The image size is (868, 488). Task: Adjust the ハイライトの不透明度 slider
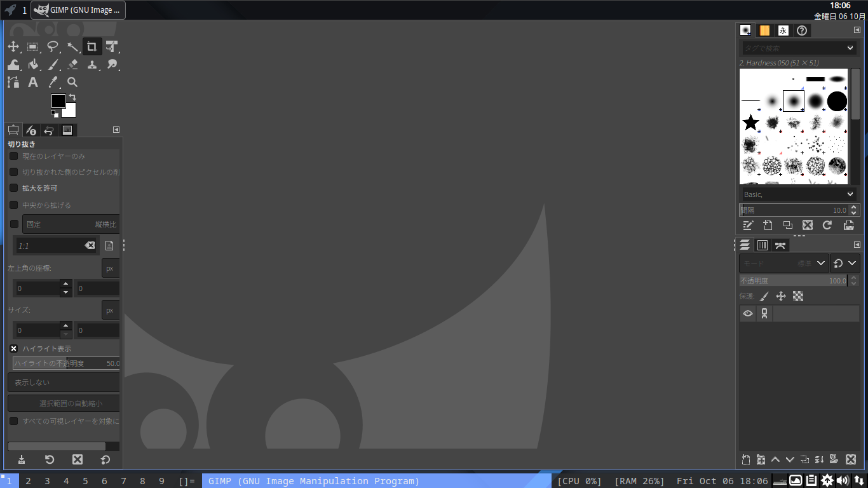coord(66,363)
